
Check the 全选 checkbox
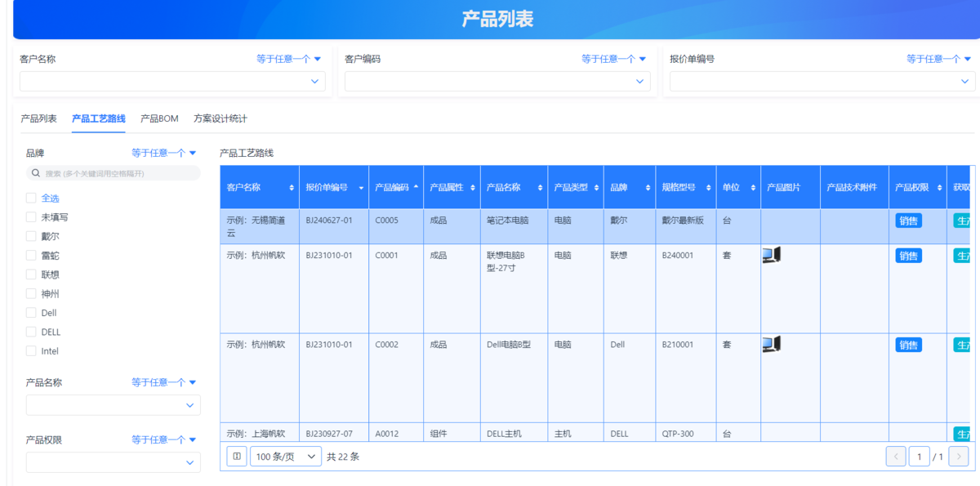31,198
